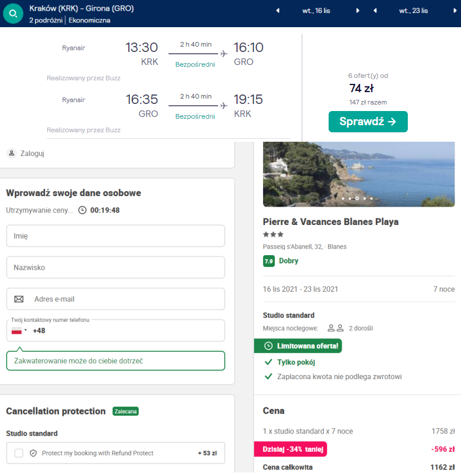The height and width of the screenshot is (476, 461).
Task: Click the user icon beside Zaloguj
Action: [11, 153]
